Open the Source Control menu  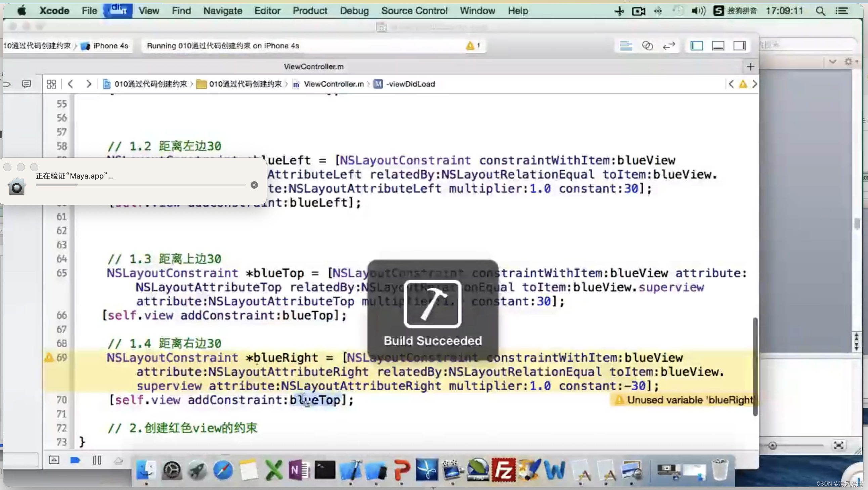coord(414,11)
